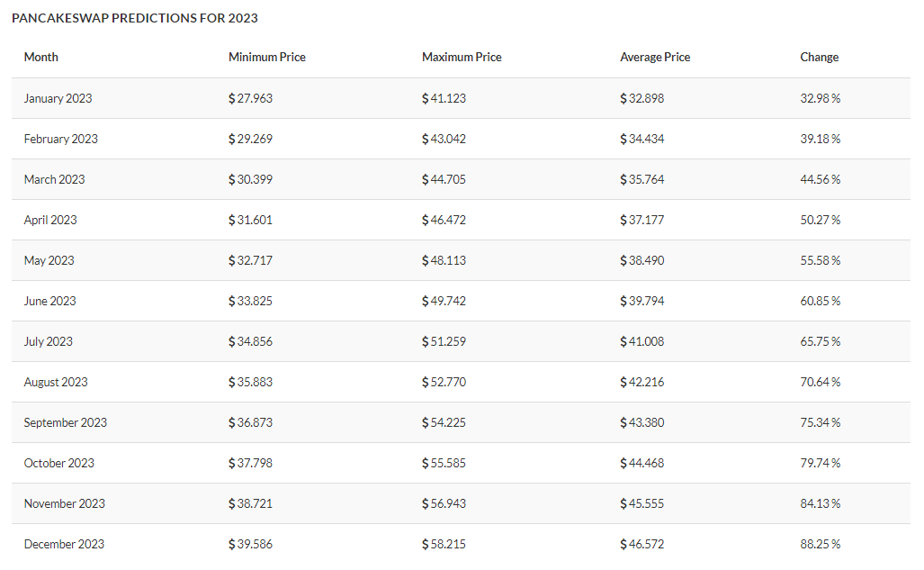The width and height of the screenshot is (924, 570).
Task: Click the Minimum Price column header
Action: [266, 57]
